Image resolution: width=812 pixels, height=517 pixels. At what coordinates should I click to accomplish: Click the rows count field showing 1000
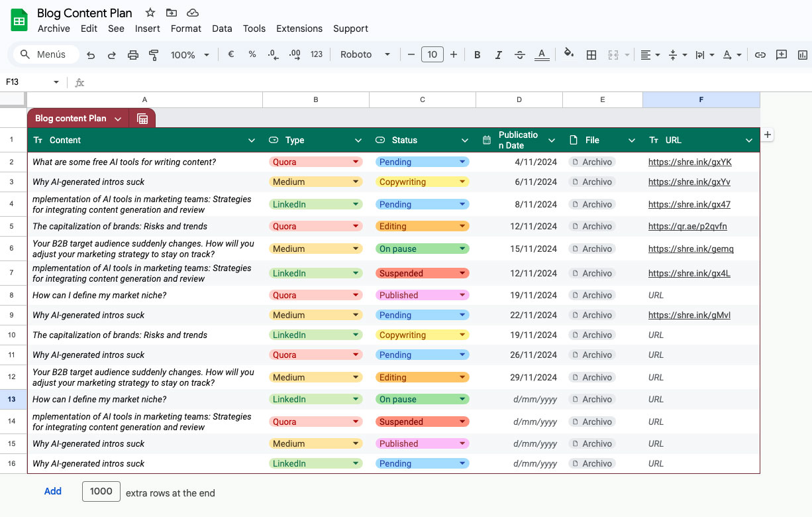[101, 491]
